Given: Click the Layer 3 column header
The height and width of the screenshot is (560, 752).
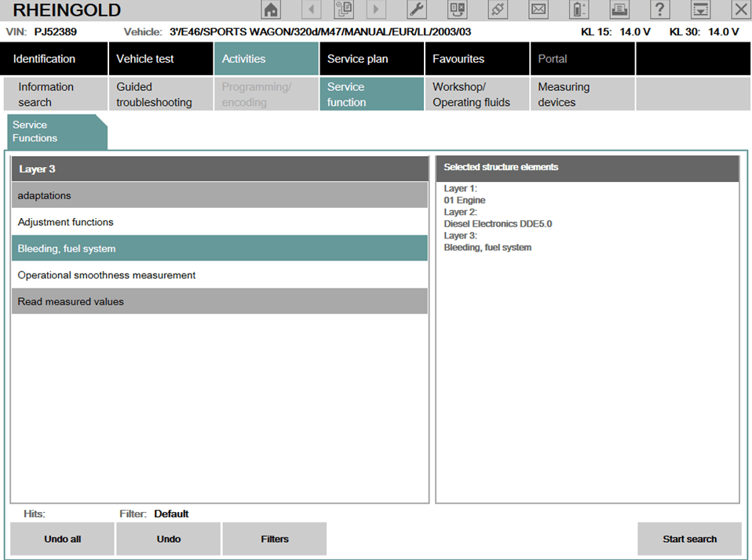Looking at the screenshot, I should pyautogui.click(x=220, y=169).
